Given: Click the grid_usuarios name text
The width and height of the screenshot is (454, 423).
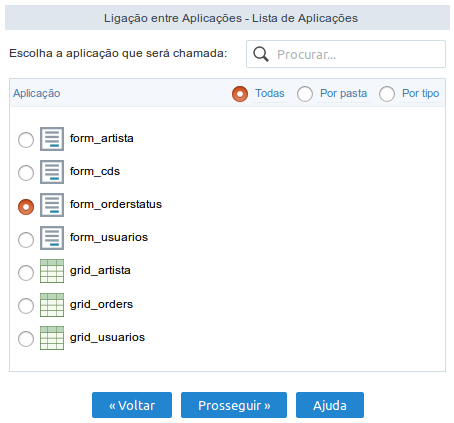Looking at the screenshot, I should [x=107, y=337].
